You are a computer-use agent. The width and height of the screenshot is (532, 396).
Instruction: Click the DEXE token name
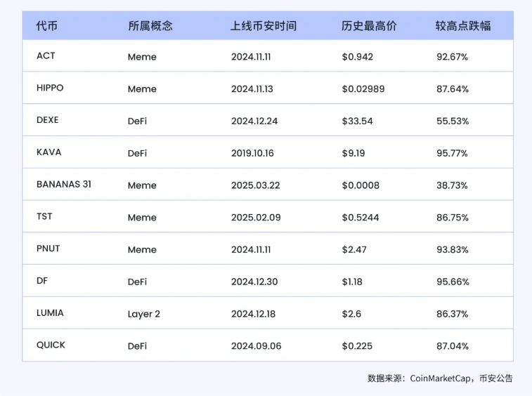(48, 120)
